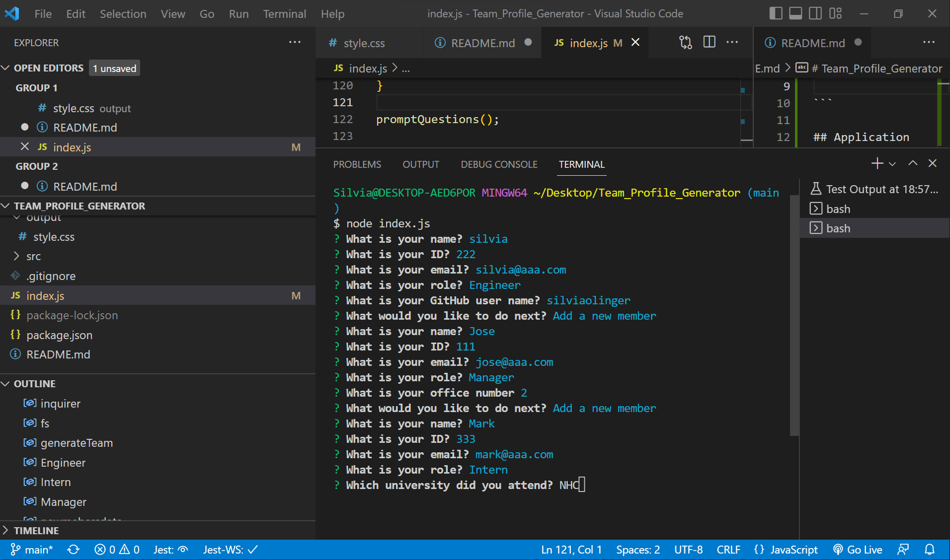Open more actions in second editor group
The image size is (950, 560).
coord(929,42)
